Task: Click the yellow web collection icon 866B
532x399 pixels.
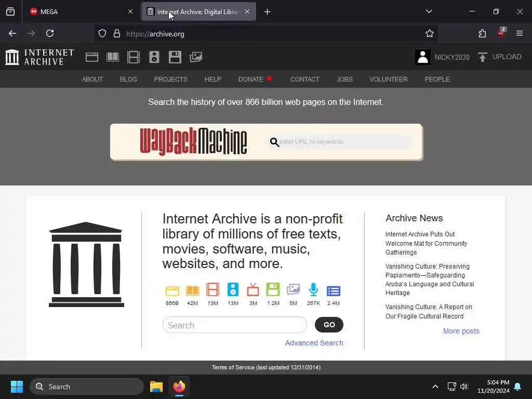Action: click(x=172, y=291)
